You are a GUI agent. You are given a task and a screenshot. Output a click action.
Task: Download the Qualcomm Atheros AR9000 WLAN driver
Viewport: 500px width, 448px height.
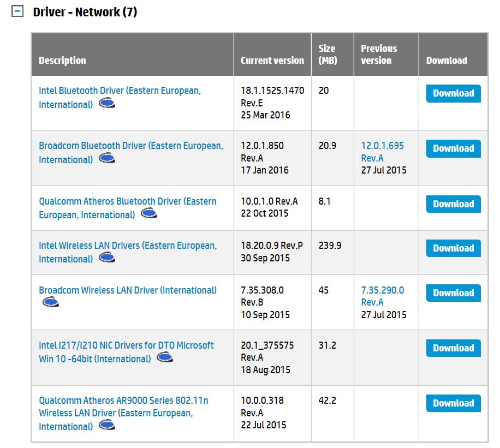point(453,403)
